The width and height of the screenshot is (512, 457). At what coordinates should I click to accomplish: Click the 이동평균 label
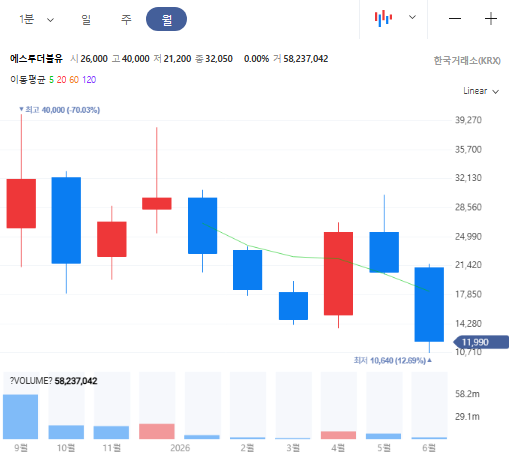[28, 80]
